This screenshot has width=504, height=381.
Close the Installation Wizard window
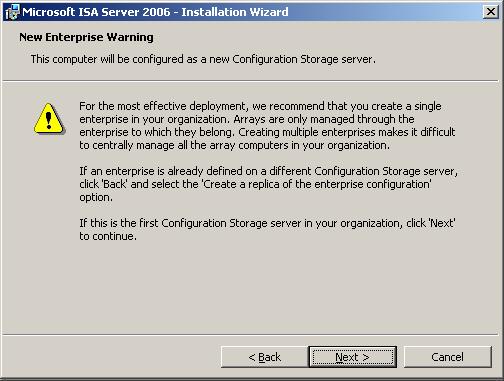(491, 12)
